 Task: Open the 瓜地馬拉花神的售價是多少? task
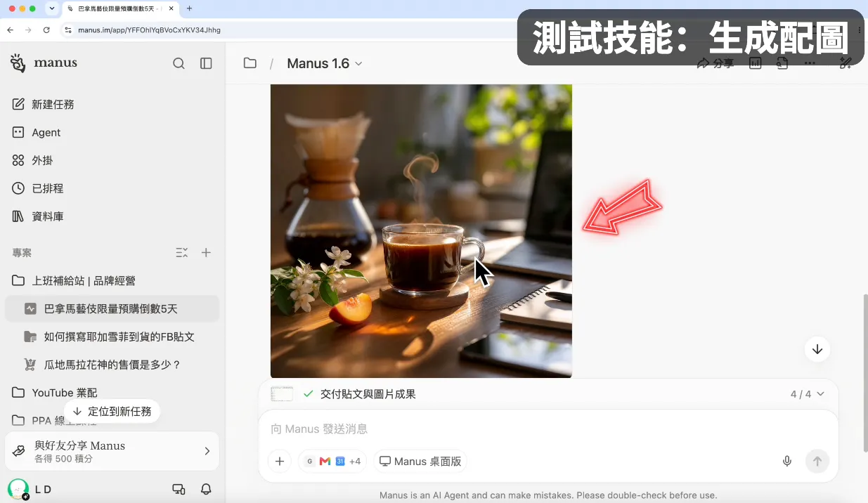click(112, 365)
